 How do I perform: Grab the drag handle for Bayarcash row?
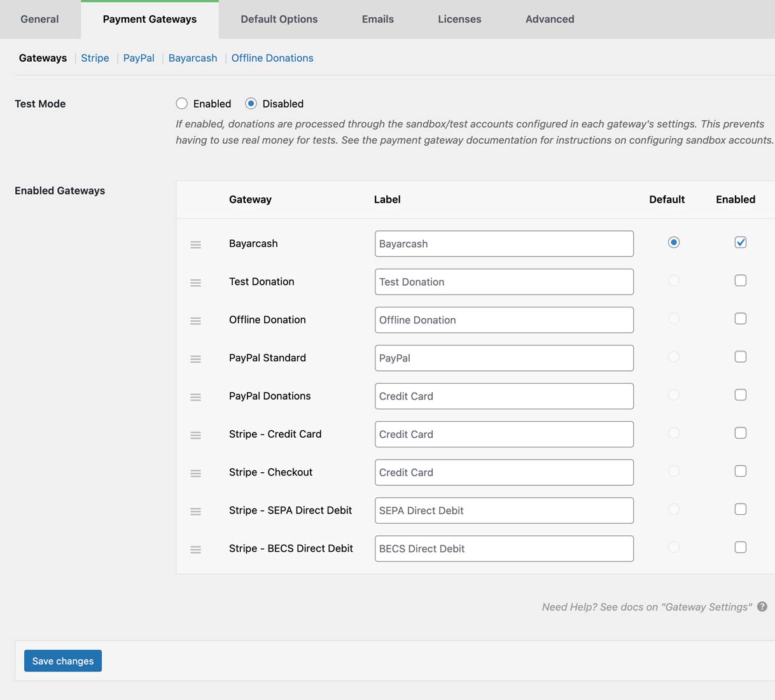coord(196,244)
